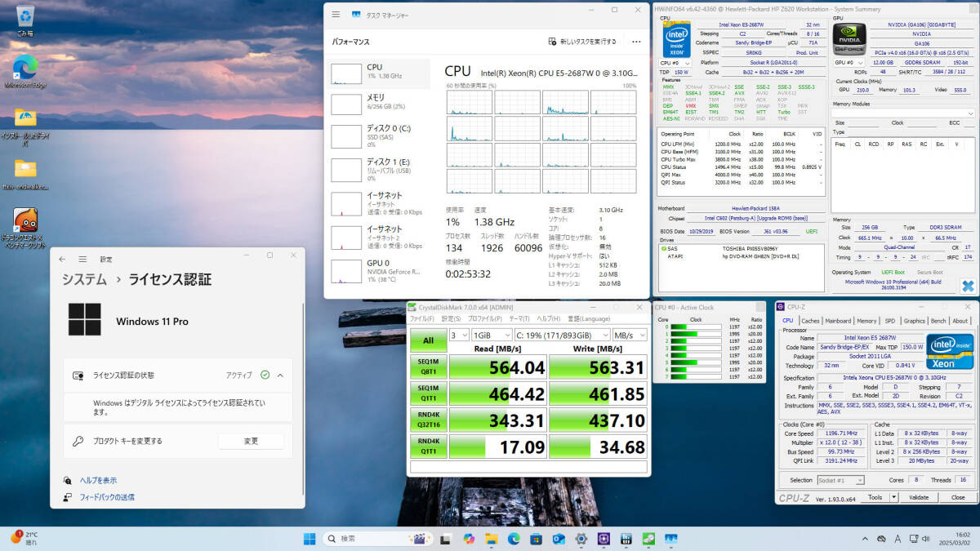Run the RND4K Q32T16 benchmark test
The width and height of the screenshot is (980, 551).
click(428, 421)
